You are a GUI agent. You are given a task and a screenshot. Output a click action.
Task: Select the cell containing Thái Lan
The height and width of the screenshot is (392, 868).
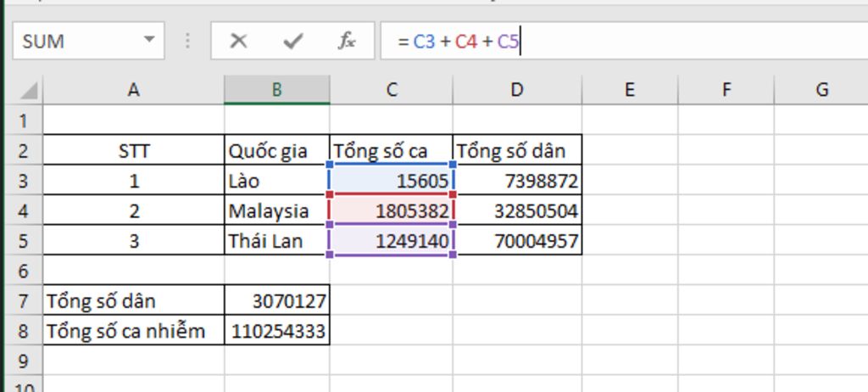click(277, 240)
